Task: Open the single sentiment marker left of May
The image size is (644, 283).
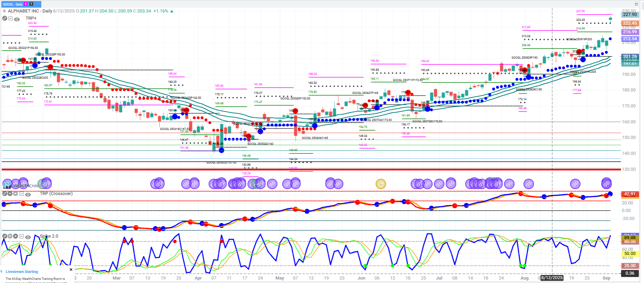Action: pyautogui.click(x=272, y=184)
